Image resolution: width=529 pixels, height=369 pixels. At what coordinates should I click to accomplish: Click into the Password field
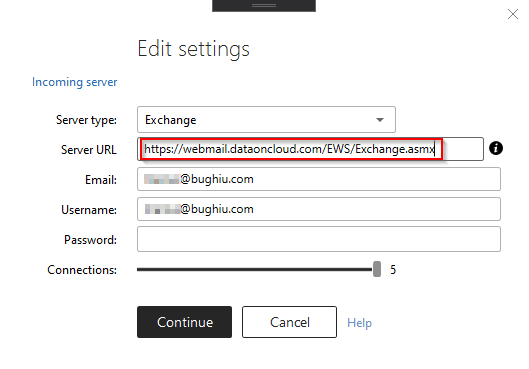click(x=319, y=239)
